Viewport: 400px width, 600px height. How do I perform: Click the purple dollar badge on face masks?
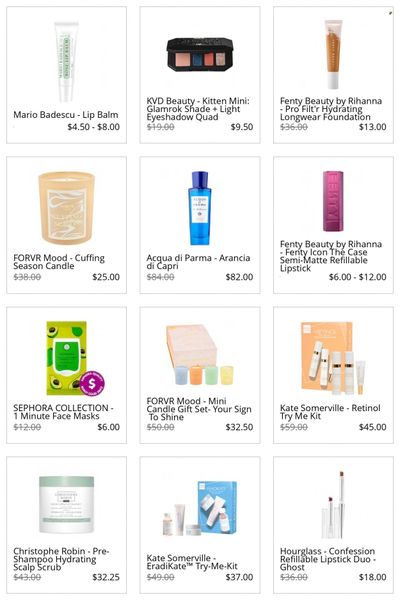(x=92, y=383)
